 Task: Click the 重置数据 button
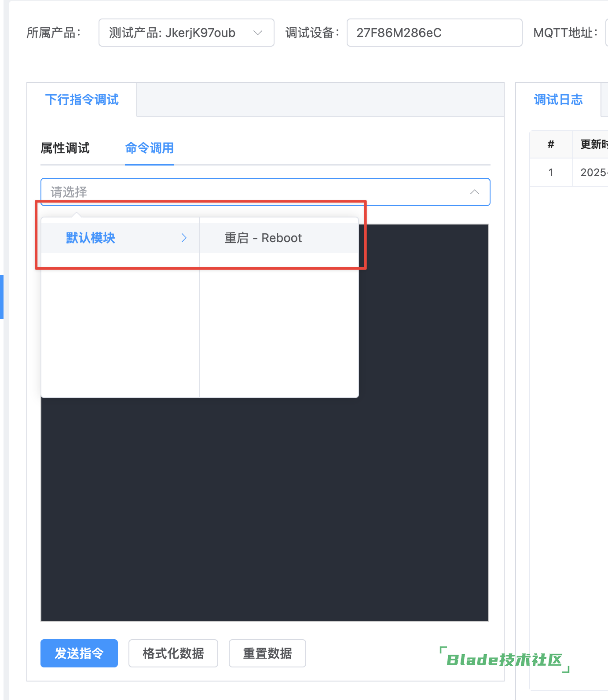pyautogui.click(x=267, y=653)
